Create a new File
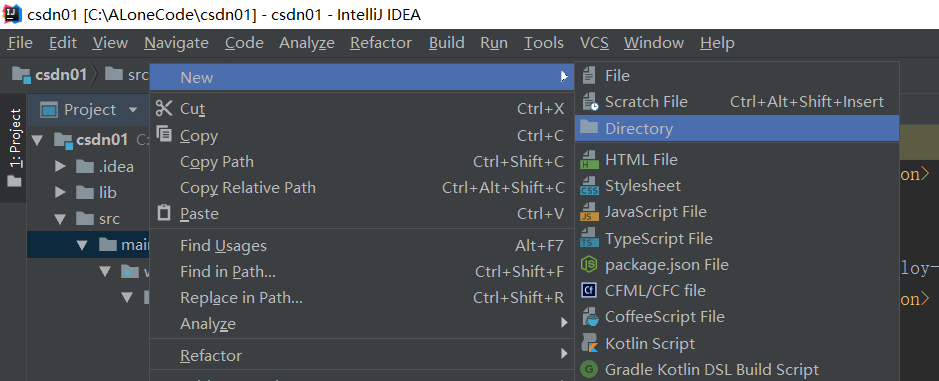939x381 pixels. (x=737, y=75)
